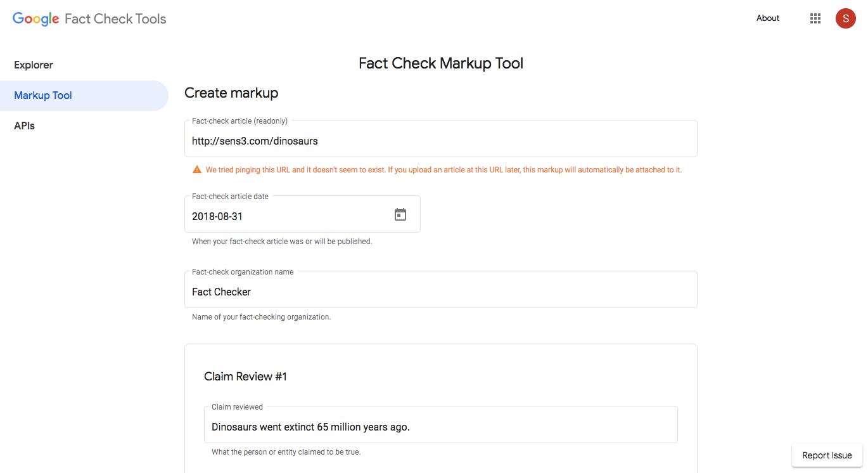Focus the Fact-check article date field
Screen dimensions: 868x473
tap(288, 216)
